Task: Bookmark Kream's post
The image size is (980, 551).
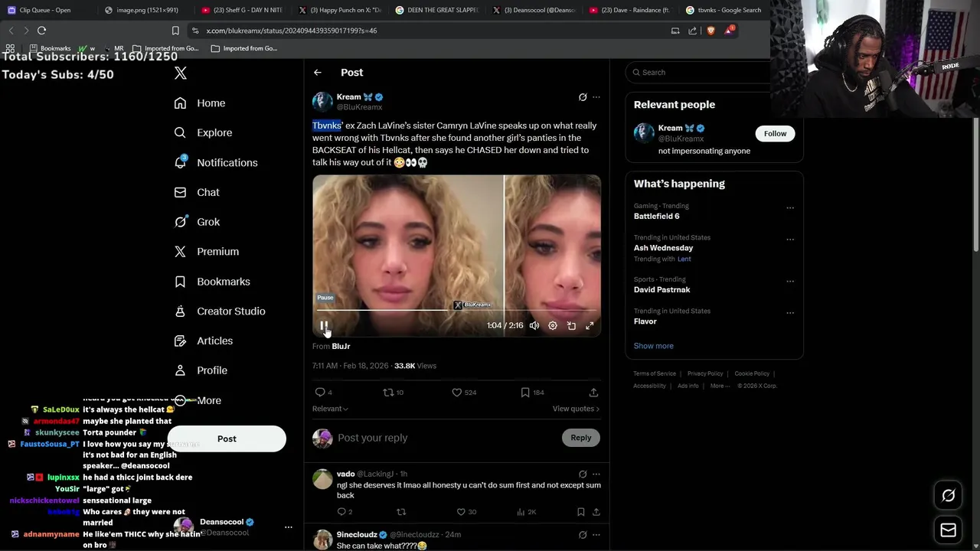Action: (532, 392)
